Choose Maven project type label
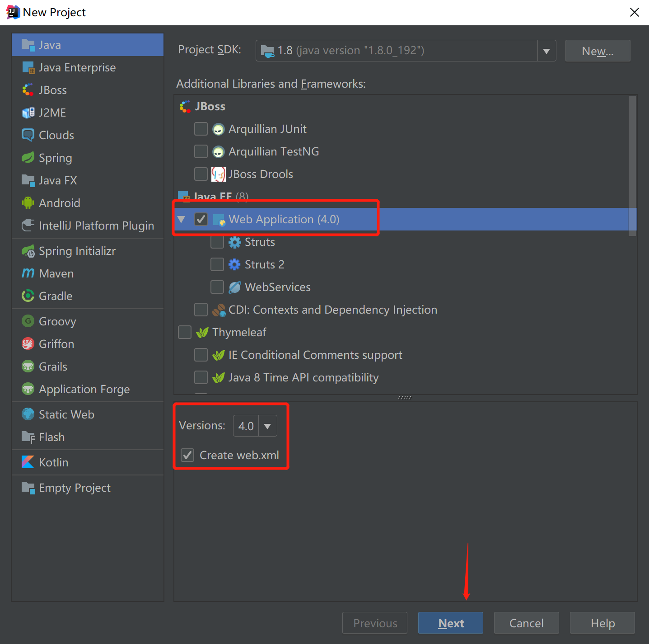 [56, 273]
